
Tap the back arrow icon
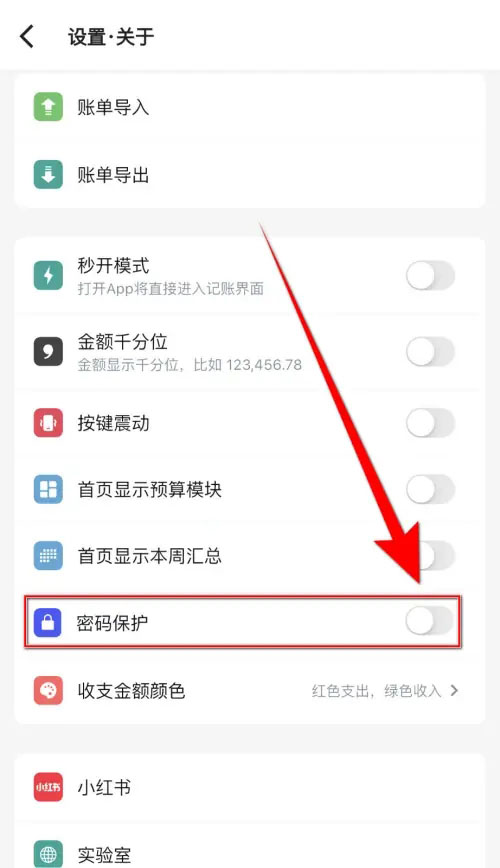click(x=27, y=37)
